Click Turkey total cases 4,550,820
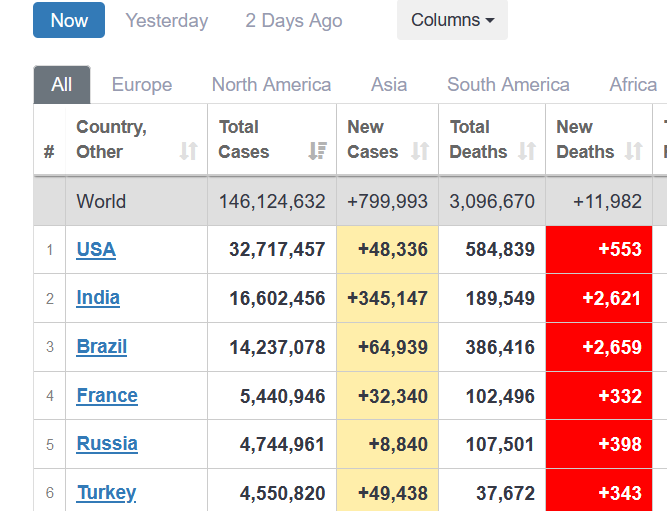Viewport: 667px width, 511px height. coord(282,494)
